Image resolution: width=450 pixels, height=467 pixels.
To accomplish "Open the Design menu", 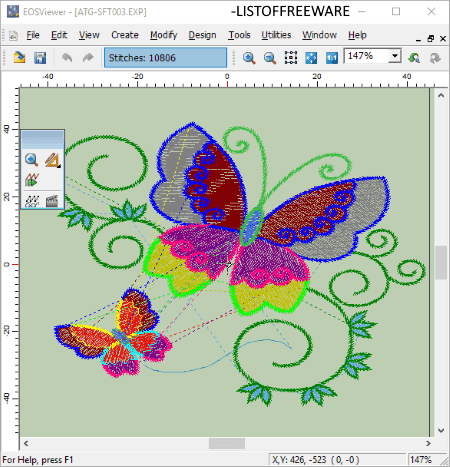I will pos(202,35).
